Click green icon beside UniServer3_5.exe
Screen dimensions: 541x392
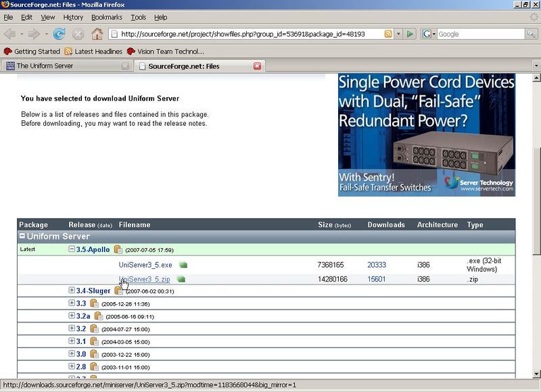[x=183, y=265]
